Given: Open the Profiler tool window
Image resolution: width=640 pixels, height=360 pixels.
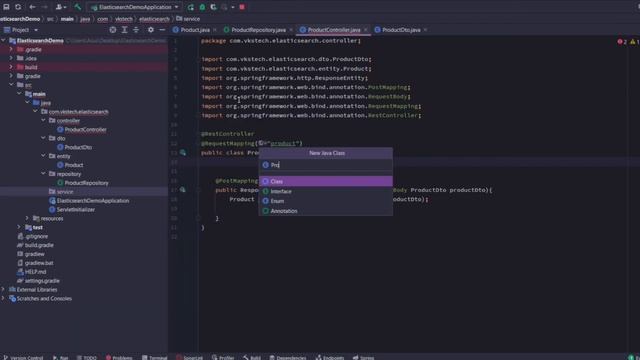Looking at the screenshot, I should tap(223, 357).
